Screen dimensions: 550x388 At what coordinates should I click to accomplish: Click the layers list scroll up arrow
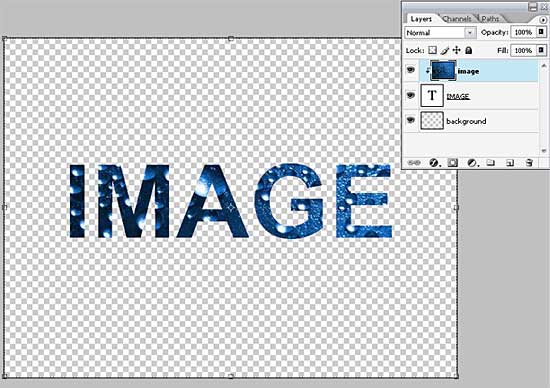(544, 66)
